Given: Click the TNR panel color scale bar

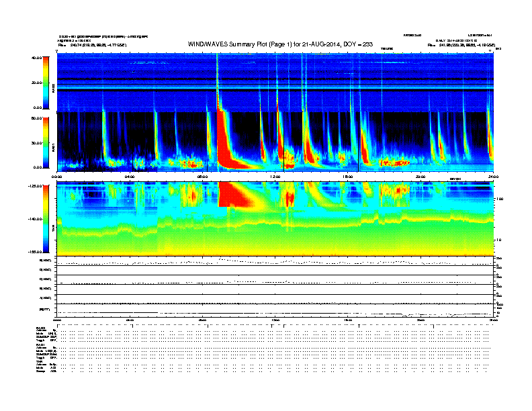Looking at the screenshot, I should pyautogui.click(x=46, y=219).
